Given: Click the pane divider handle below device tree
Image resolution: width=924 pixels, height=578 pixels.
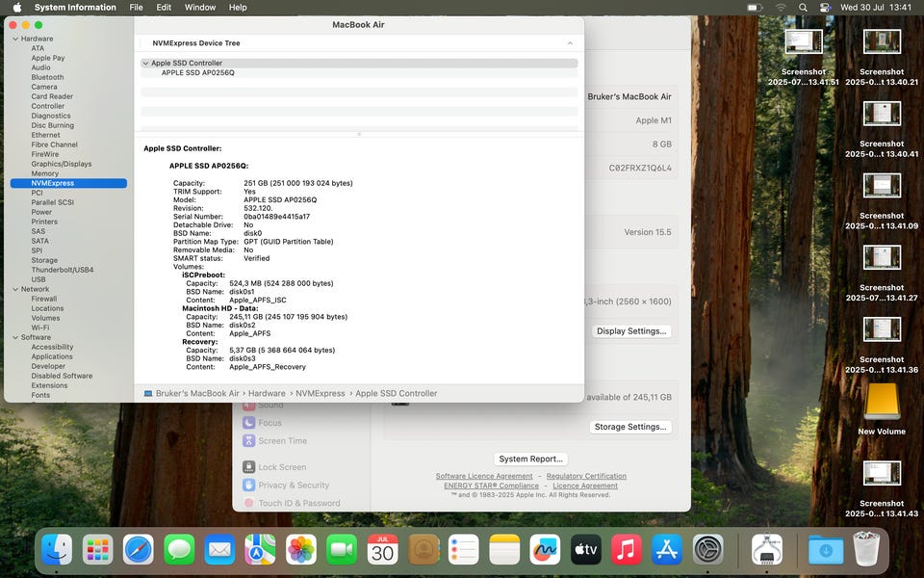Looking at the screenshot, I should (x=359, y=135).
